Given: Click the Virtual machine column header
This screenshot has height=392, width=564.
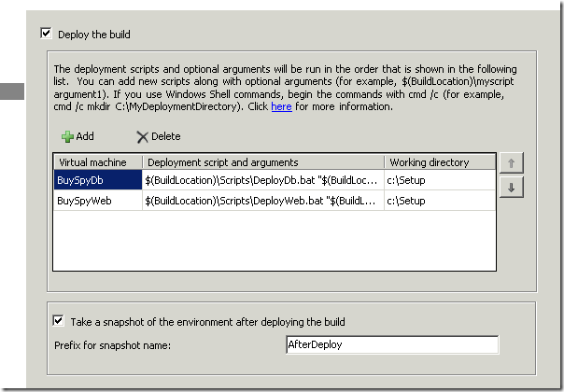Looking at the screenshot, I should [x=98, y=162].
